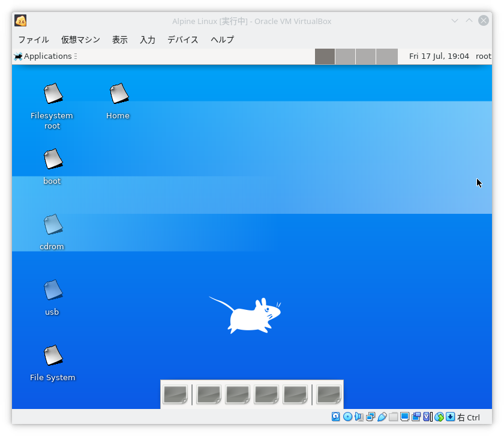Click the 右 Ctrl host key label
504x436 pixels.
coord(469,417)
